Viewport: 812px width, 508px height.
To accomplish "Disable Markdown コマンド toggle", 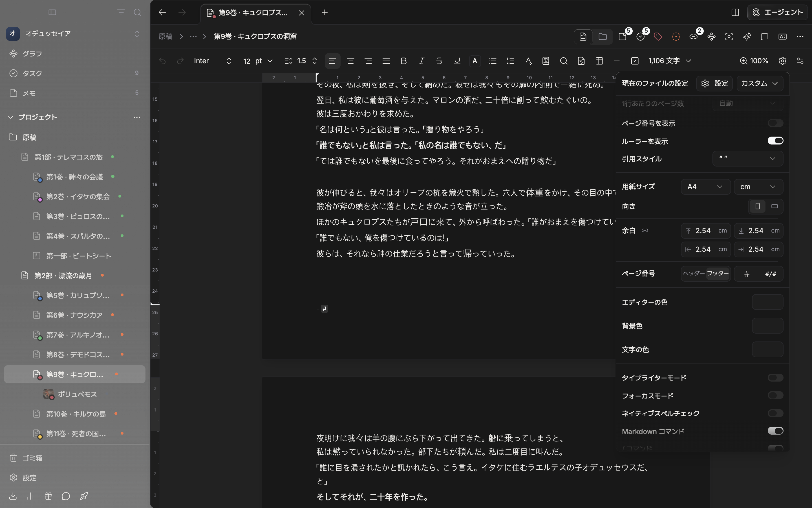I will point(775,431).
